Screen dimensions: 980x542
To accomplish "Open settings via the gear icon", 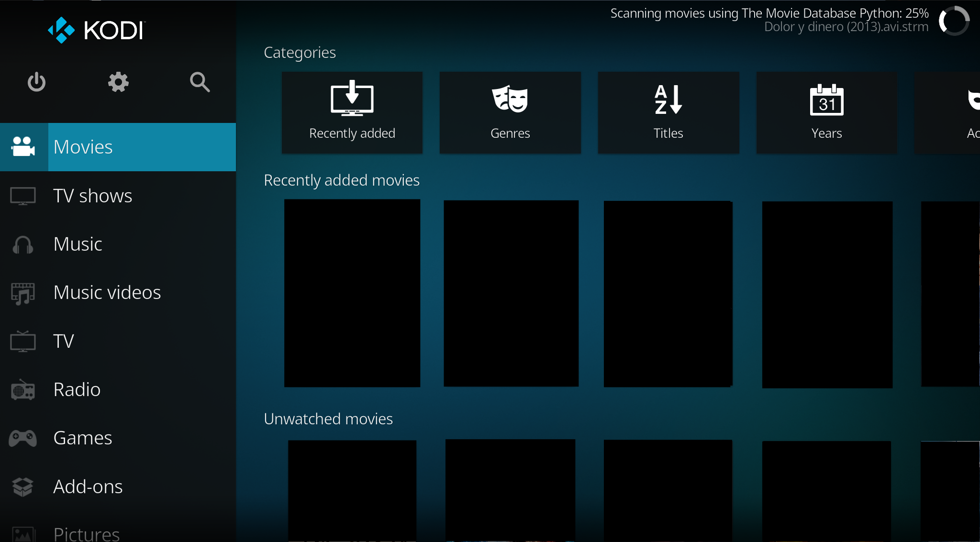I will (118, 82).
